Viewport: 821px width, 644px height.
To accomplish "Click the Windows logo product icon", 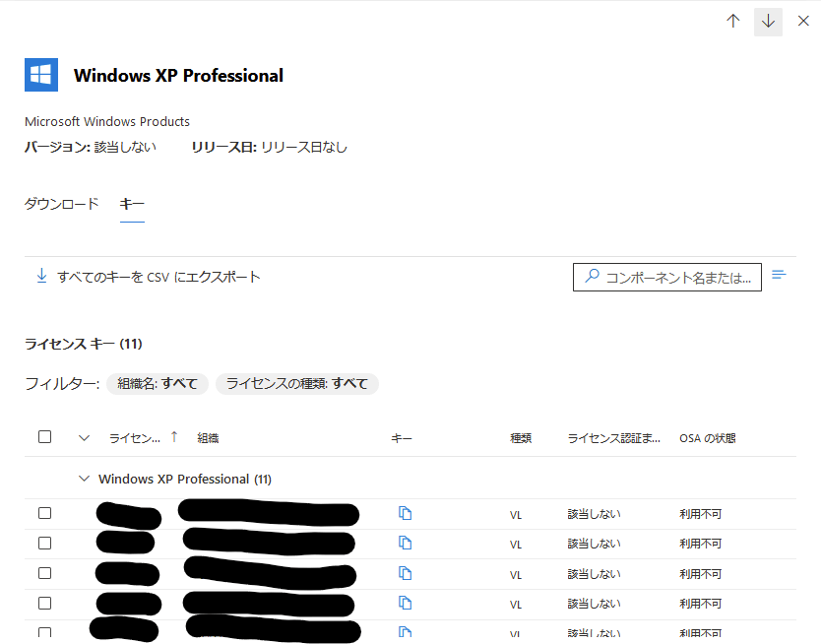I will tap(41, 75).
